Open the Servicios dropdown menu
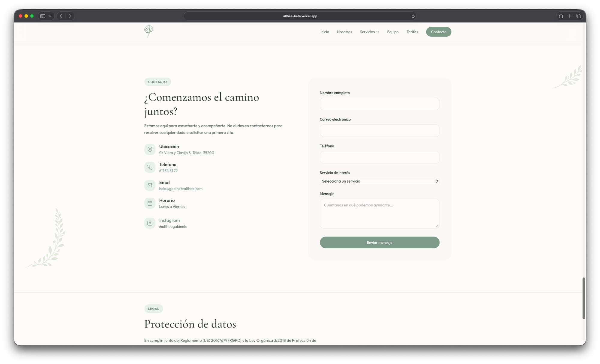Screen dimensions: 600x364 point(369,32)
